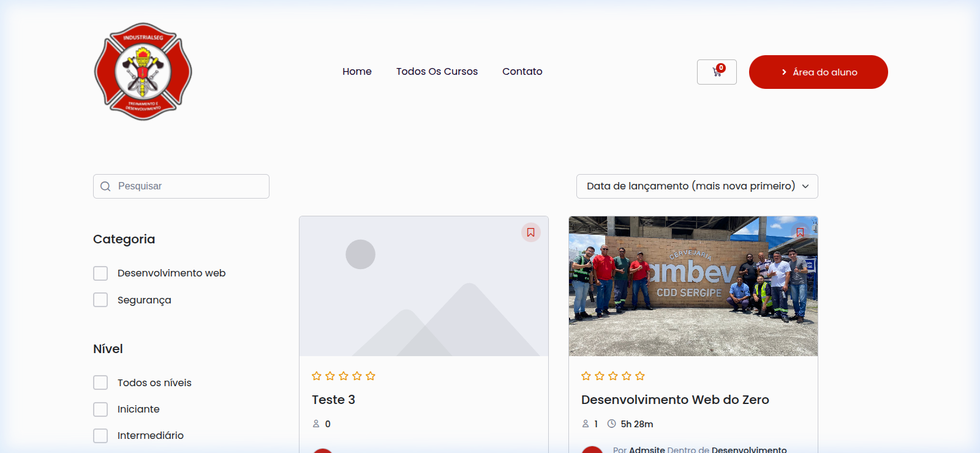
Task: Check the Desenvolvimento web category box
Action: (x=100, y=273)
